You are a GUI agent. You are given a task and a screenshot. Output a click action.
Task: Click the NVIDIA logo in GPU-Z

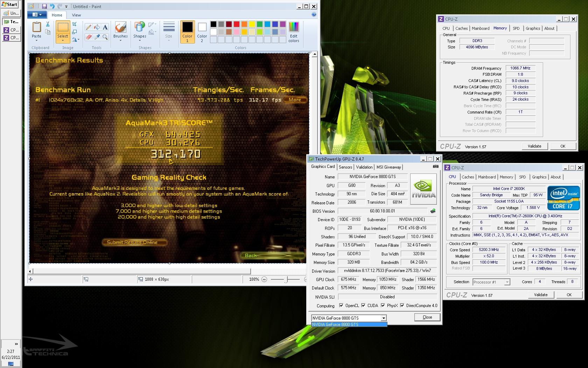point(423,189)
